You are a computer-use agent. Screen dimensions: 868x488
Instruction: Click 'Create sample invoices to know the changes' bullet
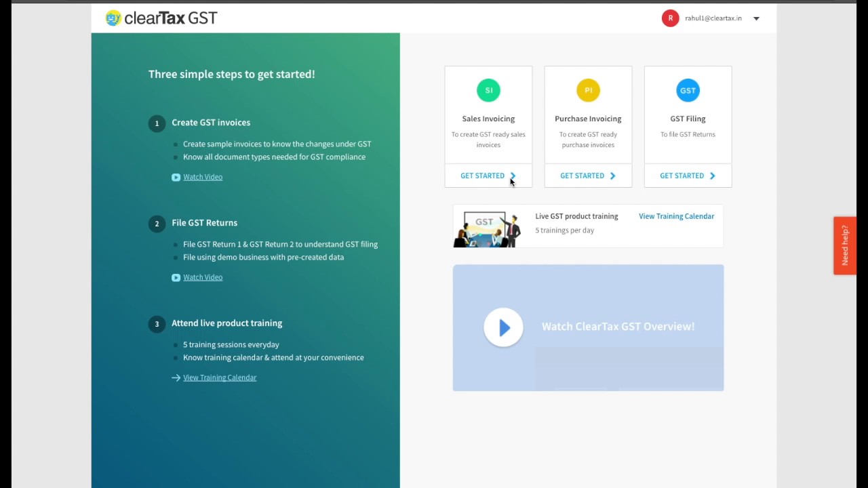[277, 144]
